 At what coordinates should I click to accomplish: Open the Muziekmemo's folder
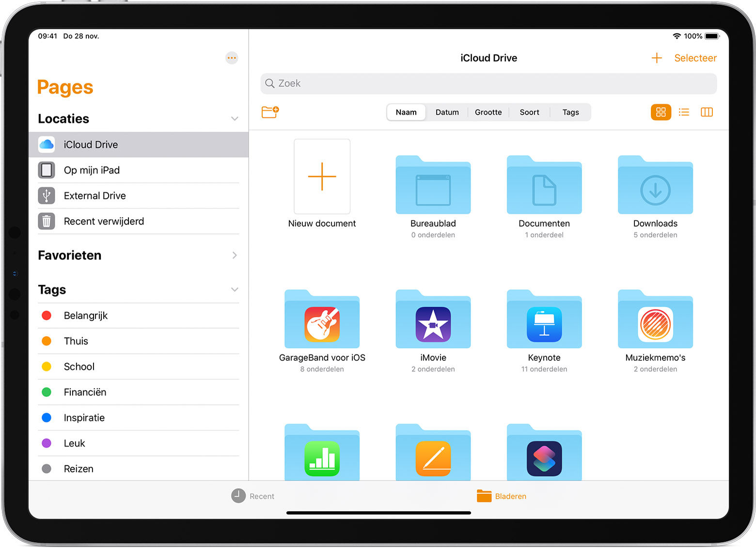tap(655, 319)
